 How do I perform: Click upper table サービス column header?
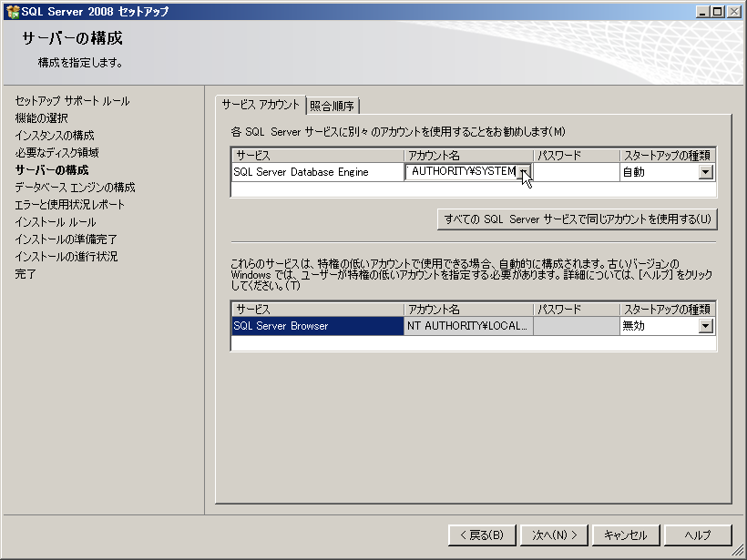click(x=318, y=155)
